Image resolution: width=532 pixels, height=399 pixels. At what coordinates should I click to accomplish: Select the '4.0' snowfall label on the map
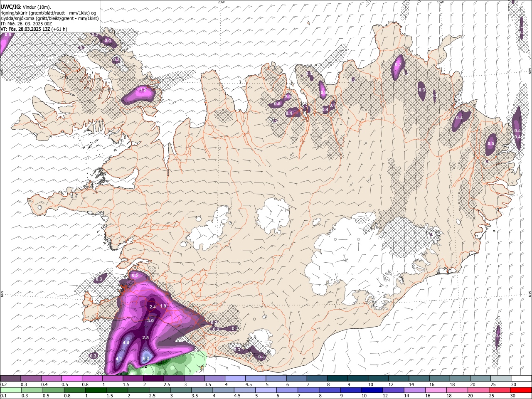126,342
